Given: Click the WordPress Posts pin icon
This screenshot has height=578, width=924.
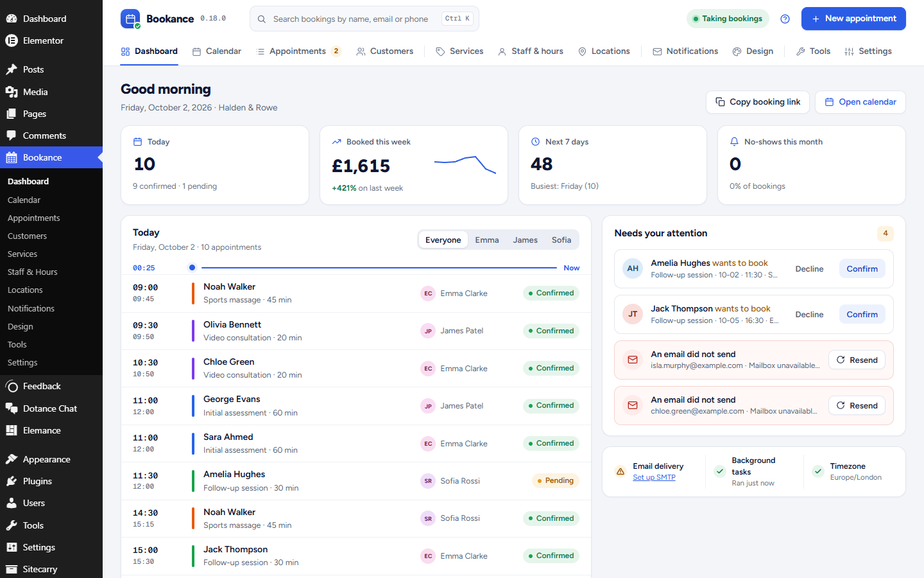Looking at the screenshot, I should point(12,69).
